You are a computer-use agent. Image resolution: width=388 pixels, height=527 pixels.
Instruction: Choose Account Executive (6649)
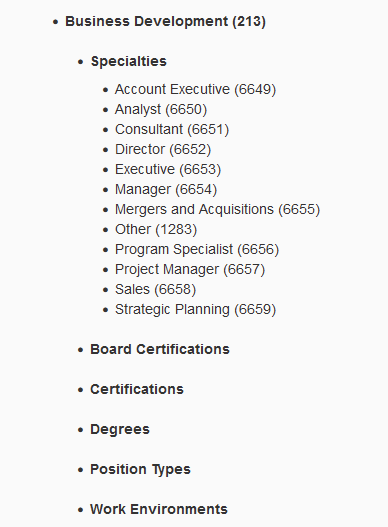(x=195, y=90)
